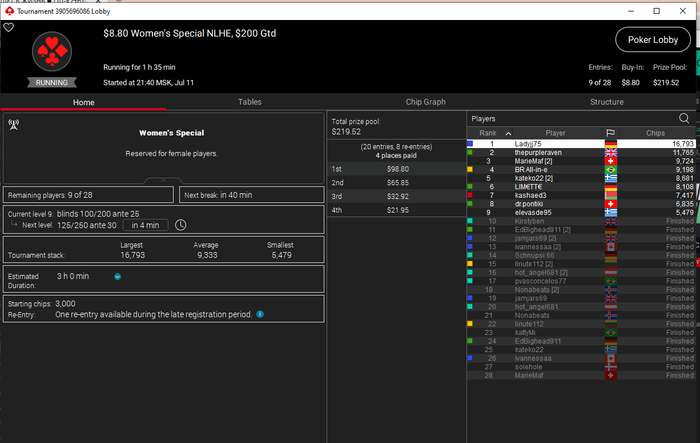Click the Re-Entry info icon
Viewport: 700px width, 443px height.
click(260, 314)
